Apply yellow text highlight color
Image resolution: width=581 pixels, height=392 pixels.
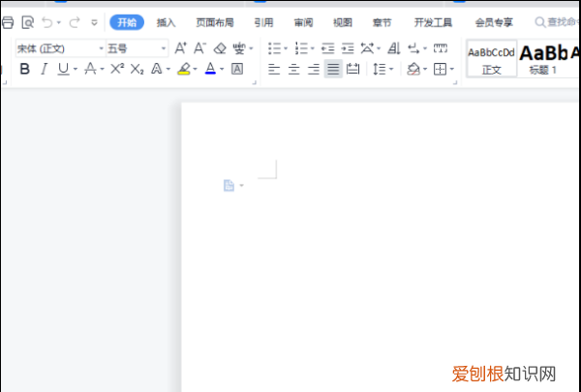(x=184, y=69)
